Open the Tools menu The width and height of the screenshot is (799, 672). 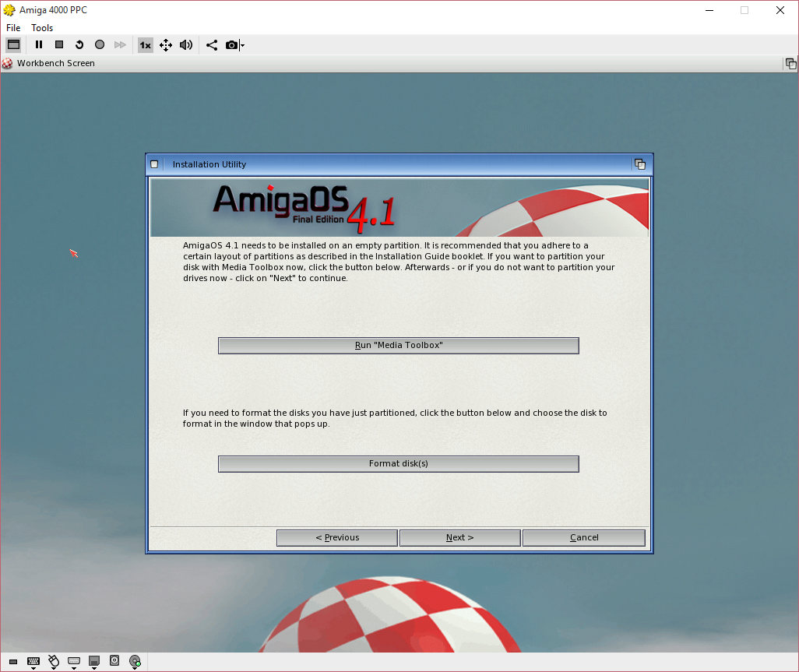tap(42, 28)
